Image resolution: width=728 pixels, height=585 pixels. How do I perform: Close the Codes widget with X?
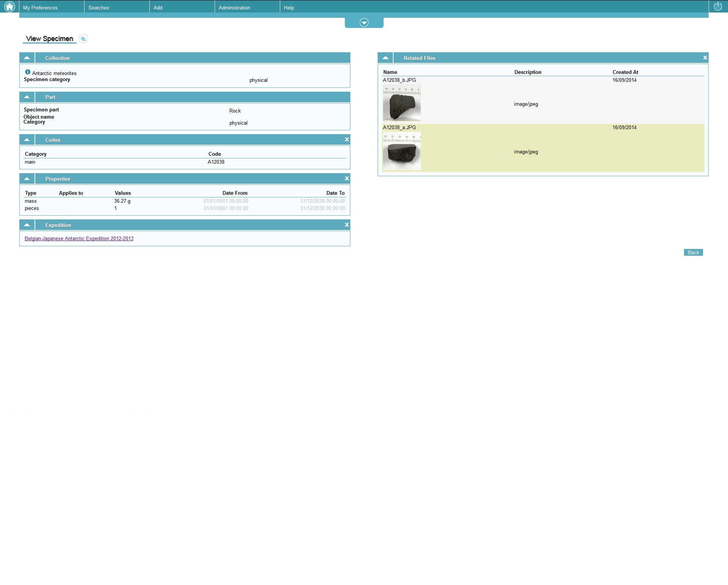point(347,140)
